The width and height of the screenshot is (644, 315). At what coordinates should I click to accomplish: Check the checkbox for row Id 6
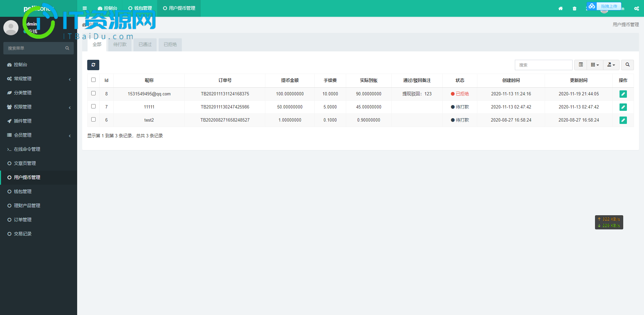[x=93, y=120]
